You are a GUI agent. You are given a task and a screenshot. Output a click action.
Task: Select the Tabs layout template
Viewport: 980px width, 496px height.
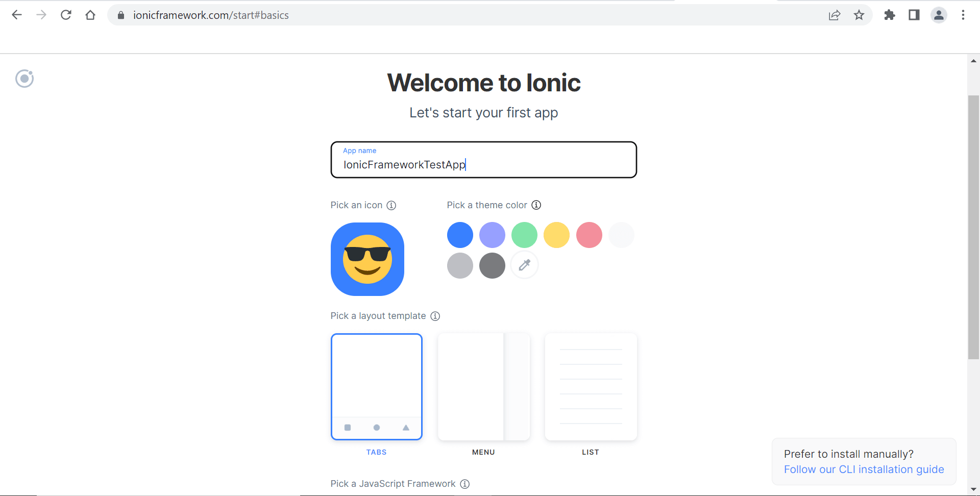pos(376,386)
